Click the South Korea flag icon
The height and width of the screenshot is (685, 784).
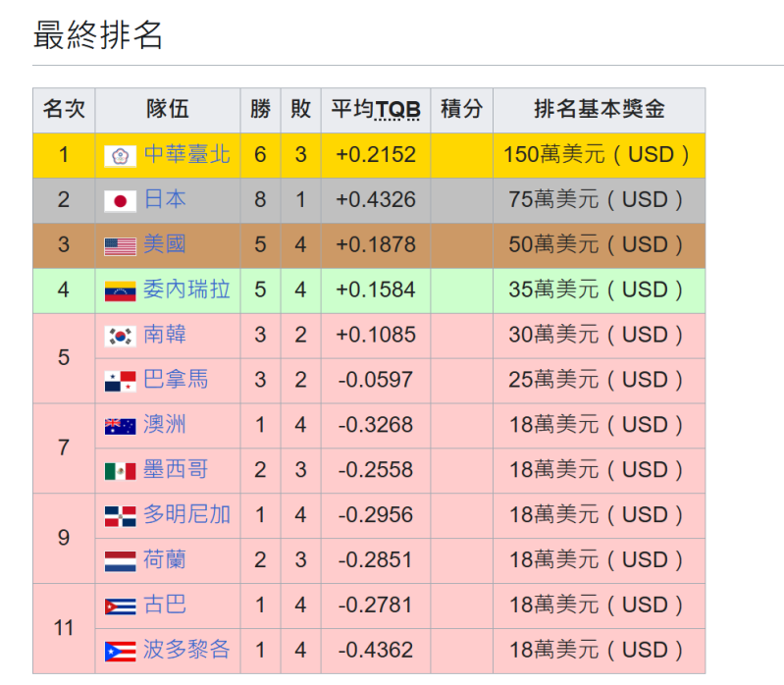[120, 337]
